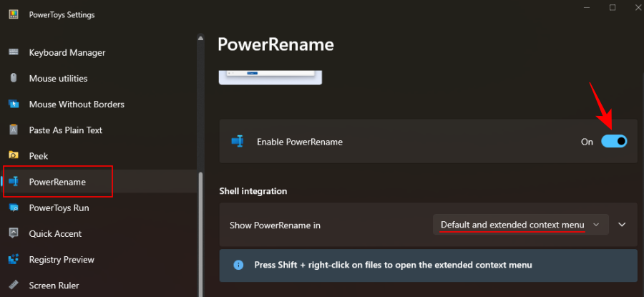Image resolution: width=644 pixels, height=297 pixels.
Task: Click the Keyboard Manager sidebar icon
Action: [x=14, y=52]
